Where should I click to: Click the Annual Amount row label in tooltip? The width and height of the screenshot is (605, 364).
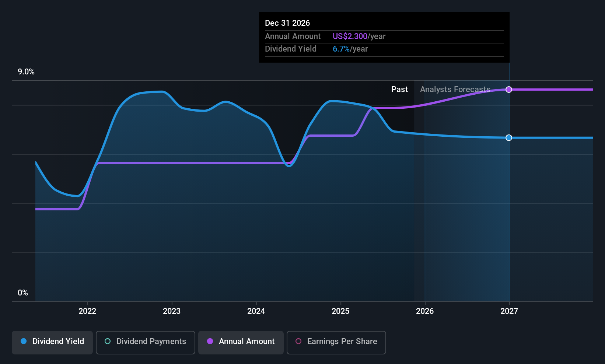click(293, 36)
